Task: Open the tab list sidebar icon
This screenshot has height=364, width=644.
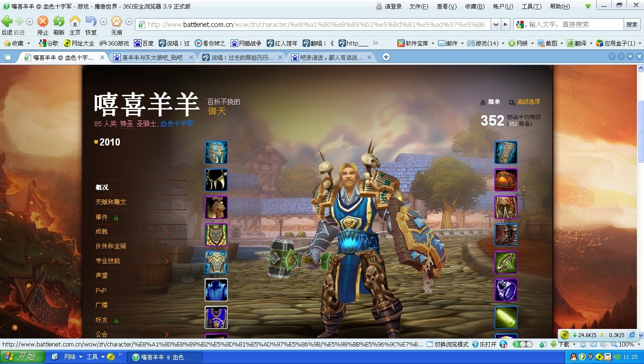Action: [x=8, y=57]
